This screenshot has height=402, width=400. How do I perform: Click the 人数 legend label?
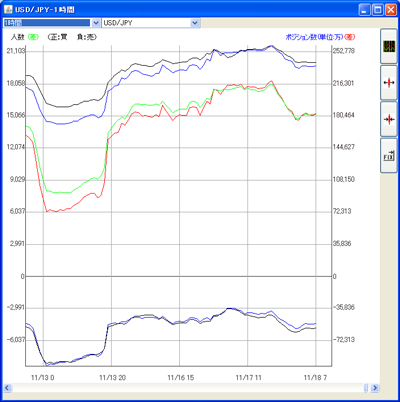tap(18, 37)
